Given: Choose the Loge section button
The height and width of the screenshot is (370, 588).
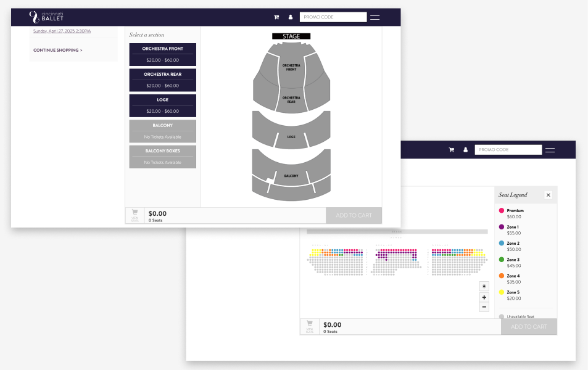Looking at the screenshot, I should coord(163,105).
